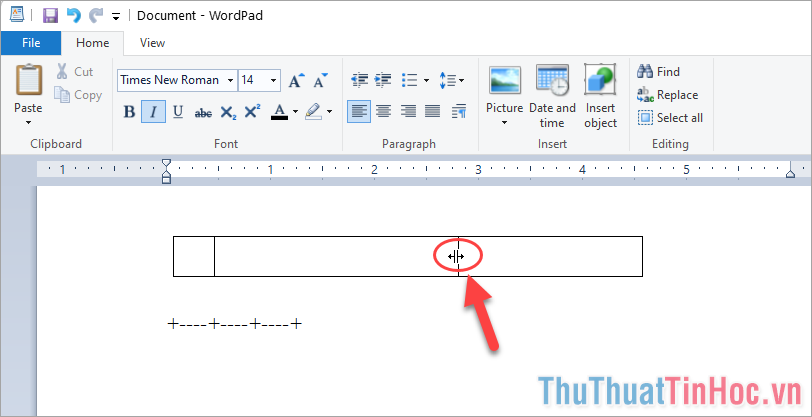This screenshot has width=812, height=417.
Task: Switch to the Home tab
Action: click(x=93, y=43)
